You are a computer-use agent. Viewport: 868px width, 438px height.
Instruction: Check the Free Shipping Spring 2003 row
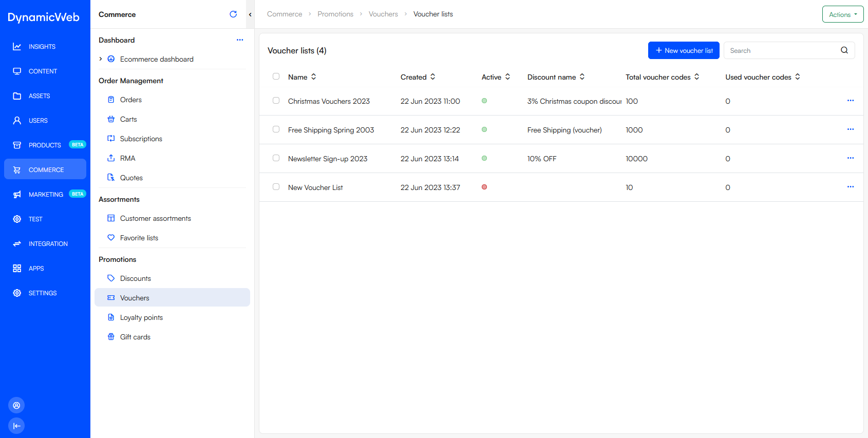(276, 129)
